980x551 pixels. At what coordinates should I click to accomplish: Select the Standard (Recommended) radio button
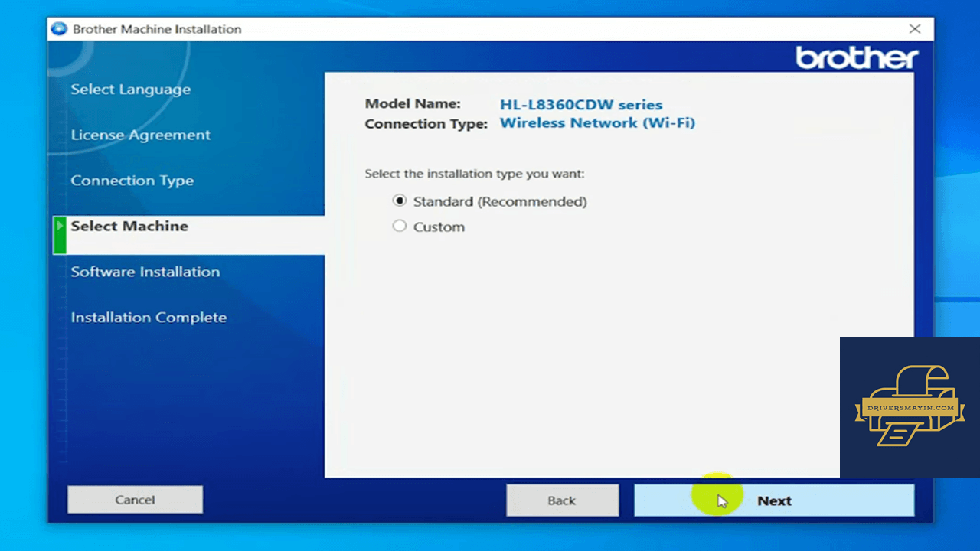pos(399,201)
